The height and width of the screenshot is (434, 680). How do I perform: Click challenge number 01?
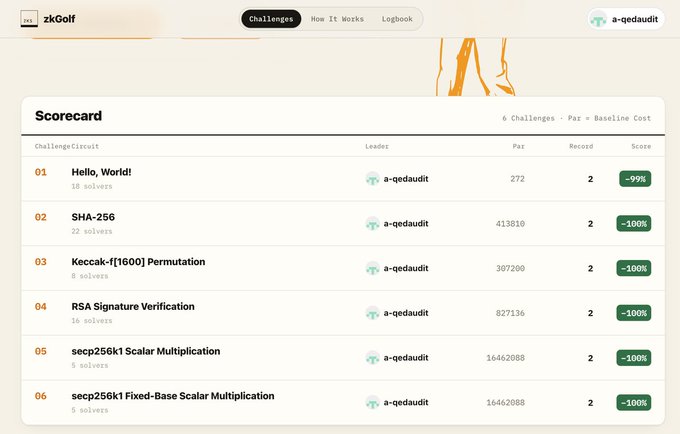41,172
